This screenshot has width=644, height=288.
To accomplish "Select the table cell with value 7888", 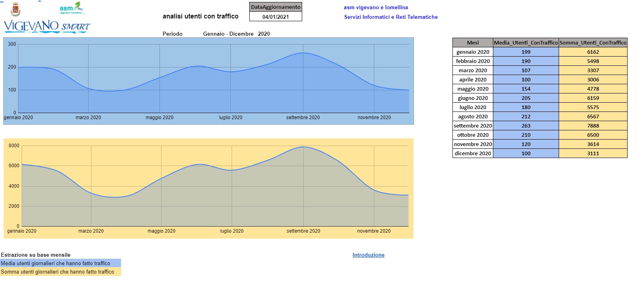I will [x=593, y=126].
